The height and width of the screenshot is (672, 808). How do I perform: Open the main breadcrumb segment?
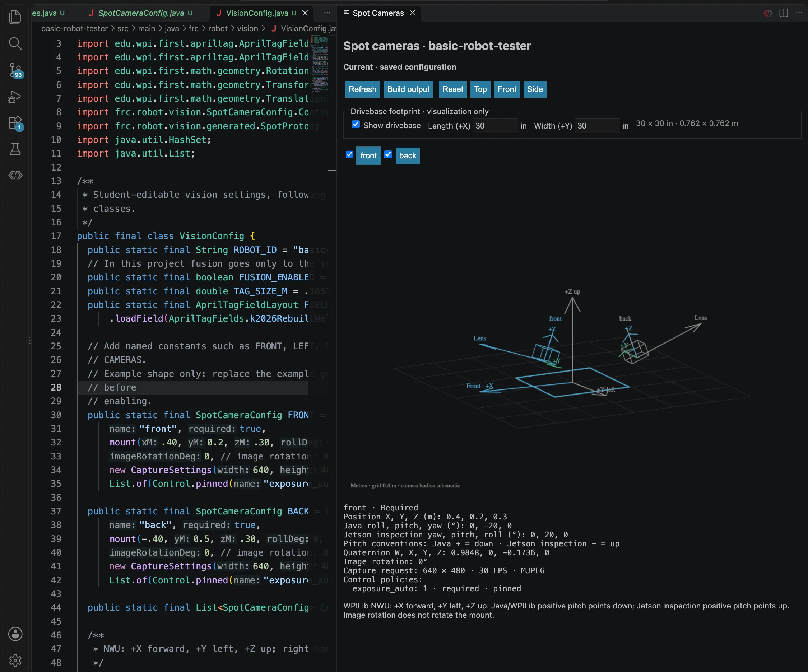[x=147, y=28]
